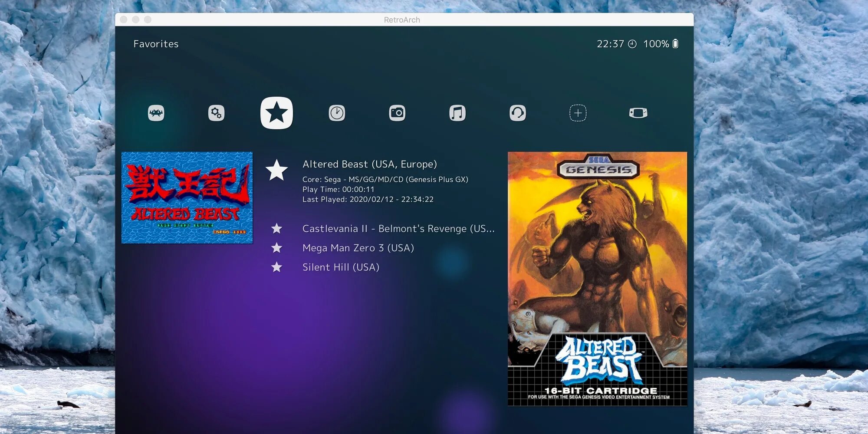Click the Favorites heading text
This screenshot has width=868, height=434.
pyautogui.click(x=156, y=44)
